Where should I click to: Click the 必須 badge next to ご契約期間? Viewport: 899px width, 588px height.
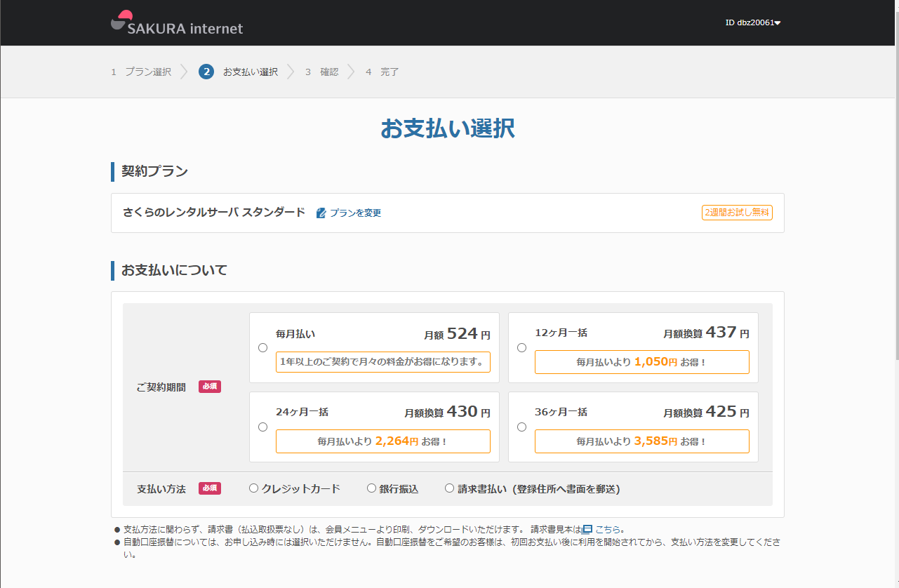pyautogui.click(x=210, y=387)
